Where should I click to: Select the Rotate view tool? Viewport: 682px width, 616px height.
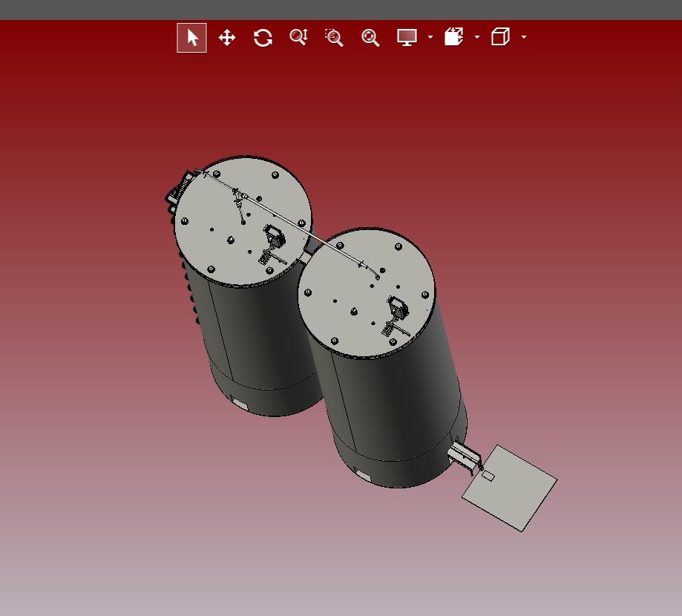point(263,38)
